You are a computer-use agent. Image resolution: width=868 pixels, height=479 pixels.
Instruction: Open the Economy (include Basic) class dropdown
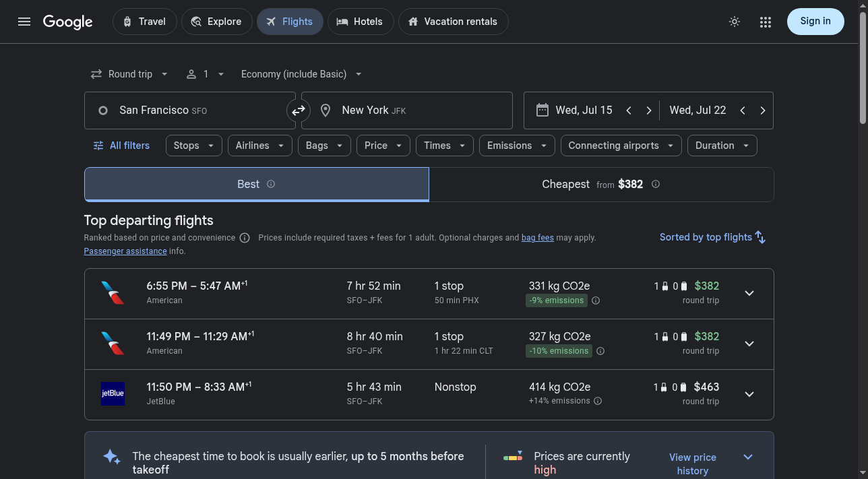tap(301, 74)
